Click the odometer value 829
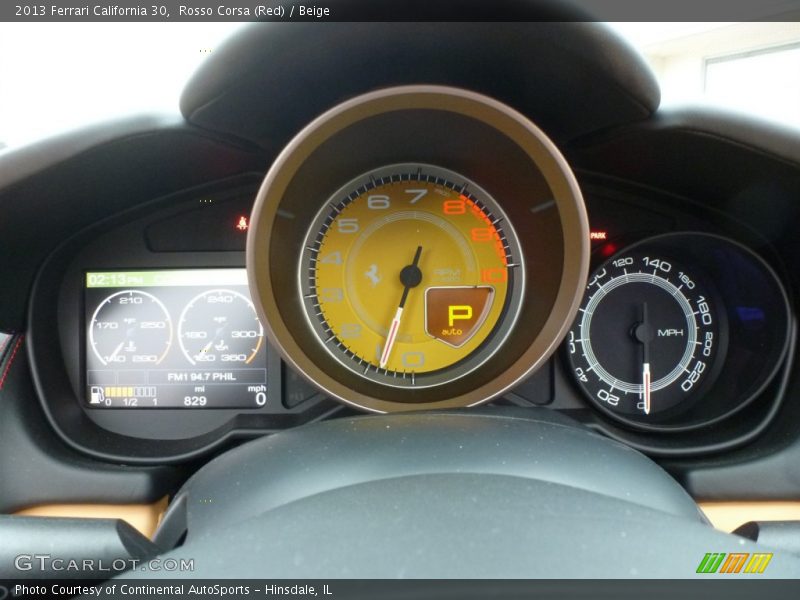 pyautogui.click(x=195, y=401)
